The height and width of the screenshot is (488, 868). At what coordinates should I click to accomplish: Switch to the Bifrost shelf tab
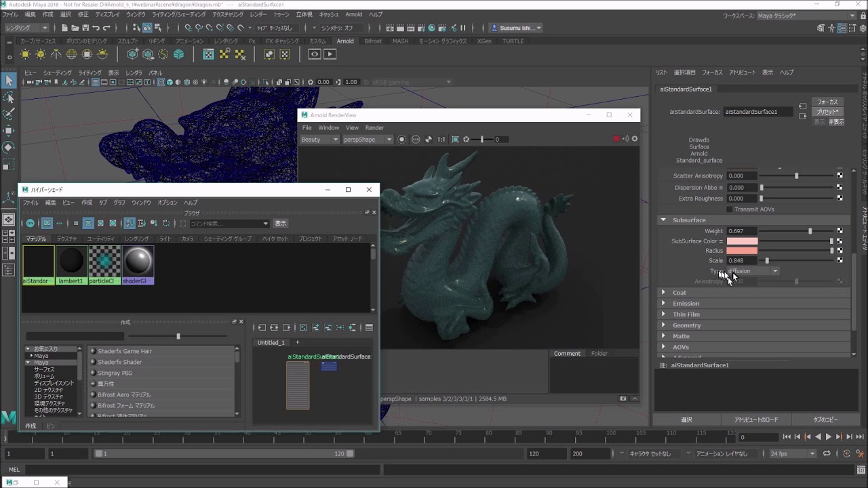(373, 41)
